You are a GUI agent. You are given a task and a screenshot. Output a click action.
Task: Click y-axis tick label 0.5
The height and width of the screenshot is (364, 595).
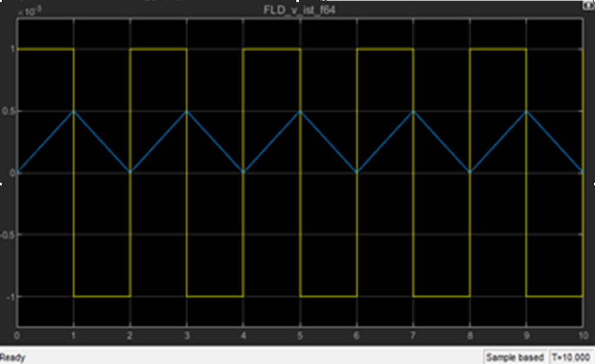click(x=8, y=111)
